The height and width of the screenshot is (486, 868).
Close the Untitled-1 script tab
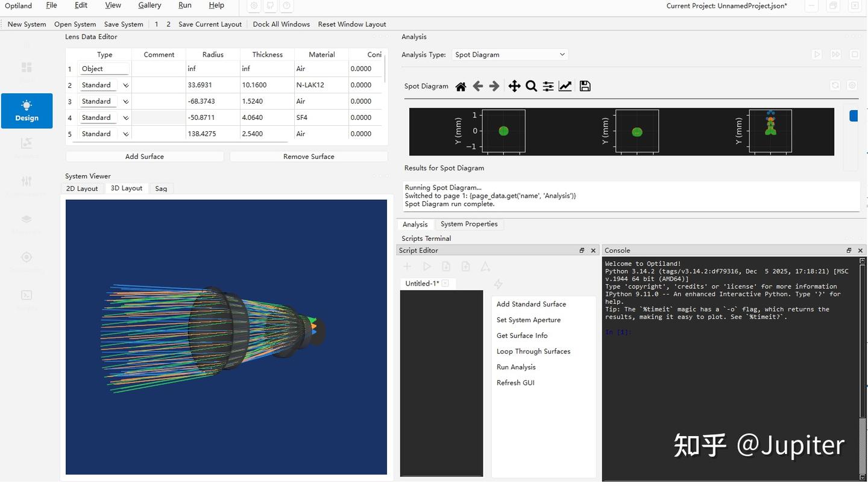pos(445,283)
